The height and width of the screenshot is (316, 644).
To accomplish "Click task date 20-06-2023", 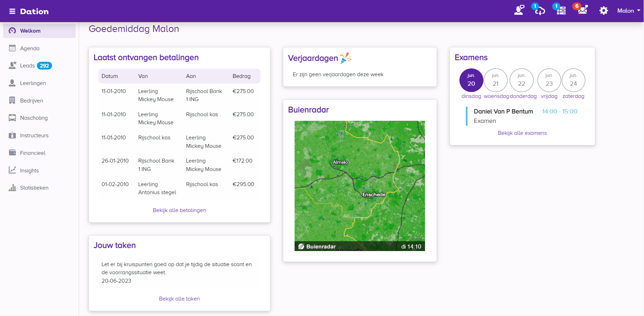I will pos(116,281).
